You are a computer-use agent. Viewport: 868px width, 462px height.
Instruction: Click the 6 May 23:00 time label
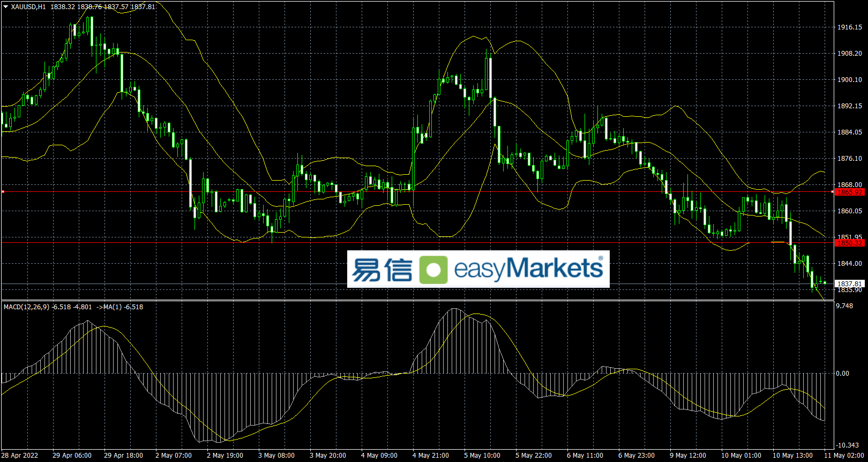[x=637, y=456]
